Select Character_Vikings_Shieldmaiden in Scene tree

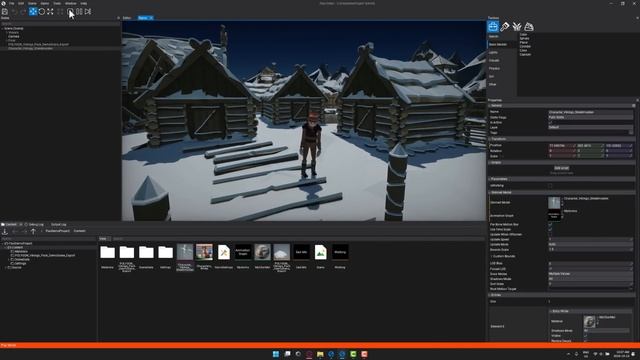pyautogui.click(x=30, y=49)
